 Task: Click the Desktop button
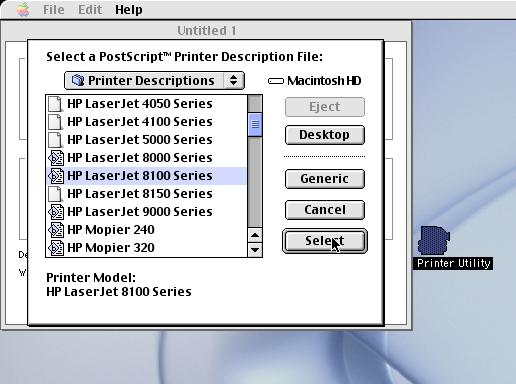[325, 135]
